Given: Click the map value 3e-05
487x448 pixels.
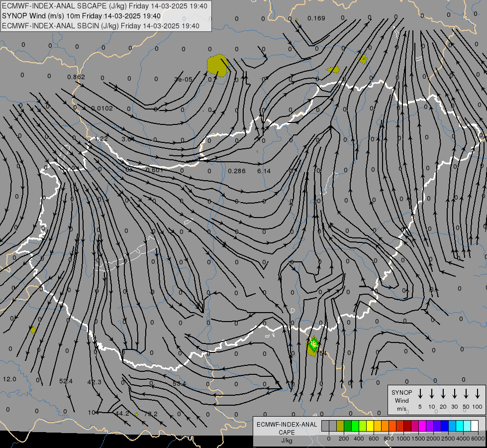Looking at the screenshot, I should point(183,80).
